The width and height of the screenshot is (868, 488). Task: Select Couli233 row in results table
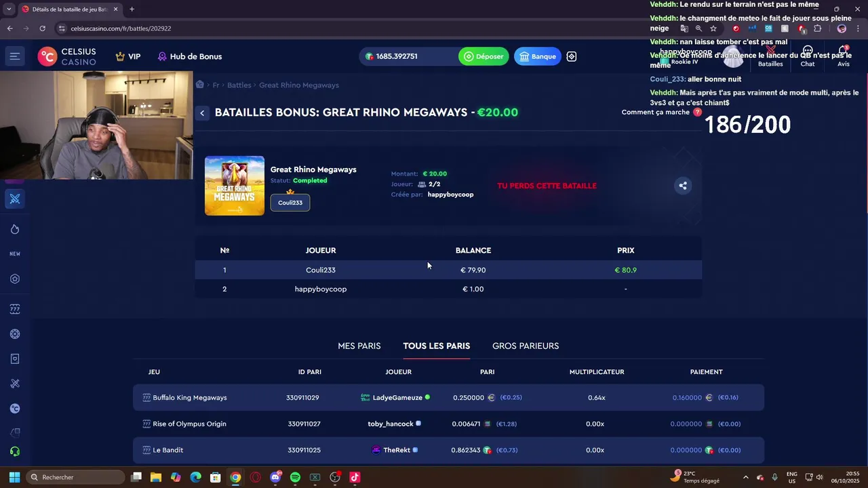click(448, 270)
